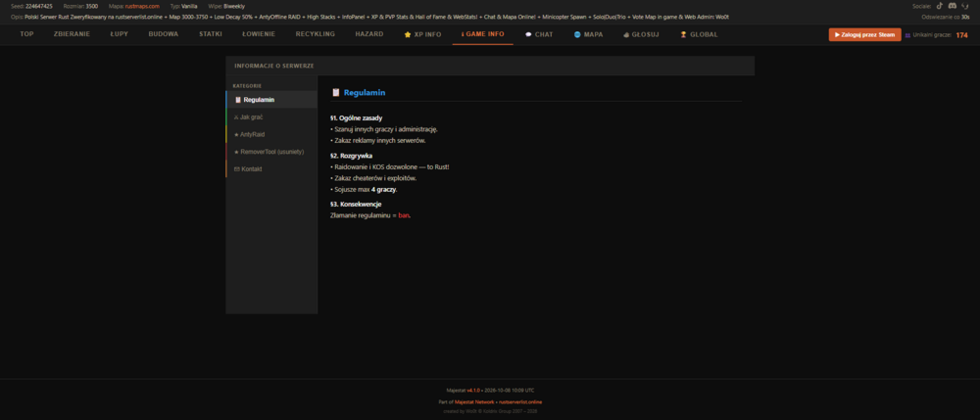Image resolution: width=980 pixels, height=420 pixels.
Task: Click the map size value 3500
Action: [92, 6]
